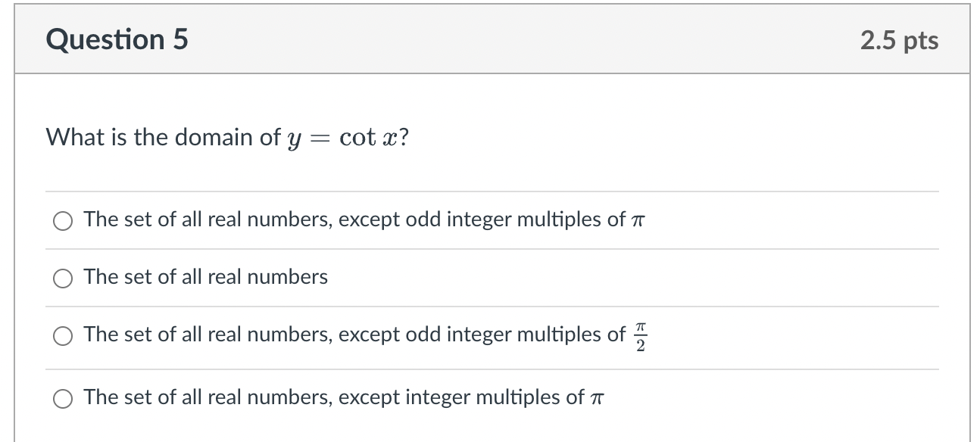
Task: Select "The set of all real numbers" radio
Action: pos(64,278)
